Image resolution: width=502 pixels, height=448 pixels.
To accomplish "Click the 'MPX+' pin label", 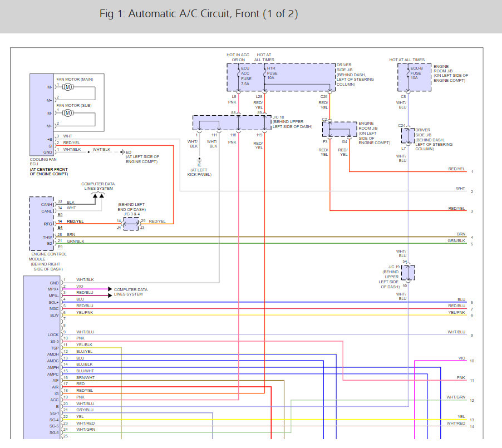I will pos(53,289).
